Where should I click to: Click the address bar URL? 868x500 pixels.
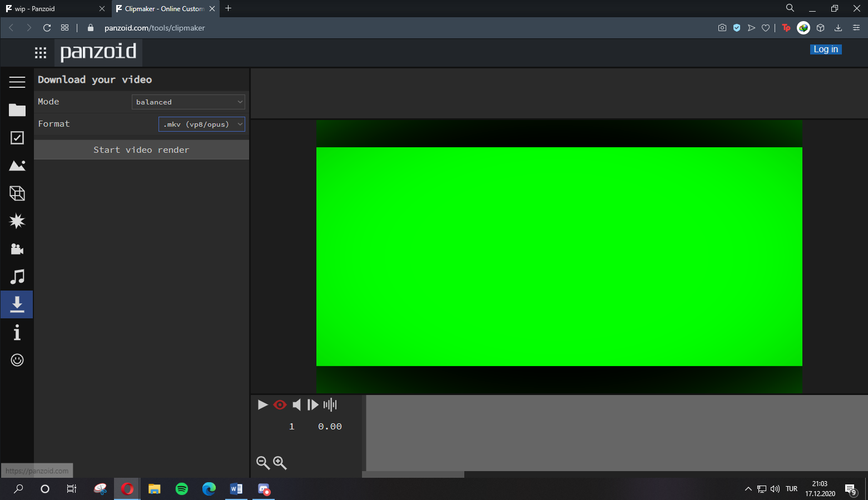[x=155, y=28]
